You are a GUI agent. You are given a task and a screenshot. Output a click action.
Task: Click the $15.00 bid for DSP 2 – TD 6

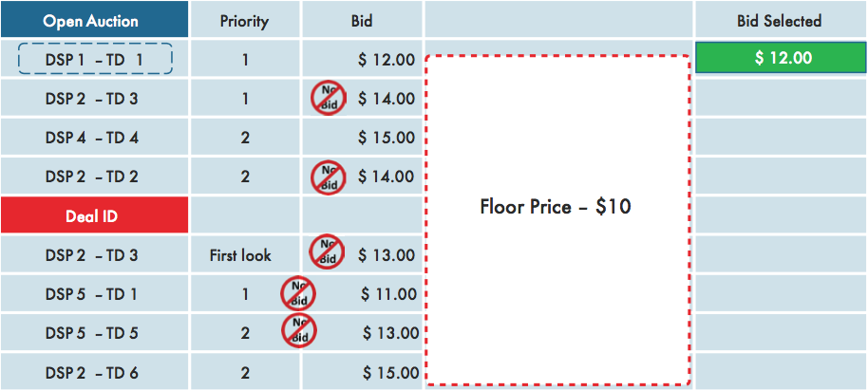[390, 373]
